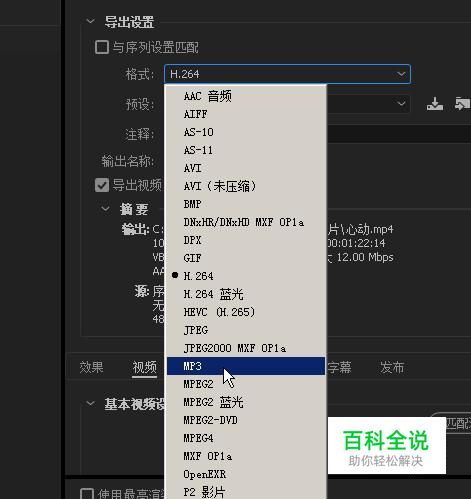Open the 字幕 tab
The width and height of the screenshot is (471, 499).
[339, 367]
